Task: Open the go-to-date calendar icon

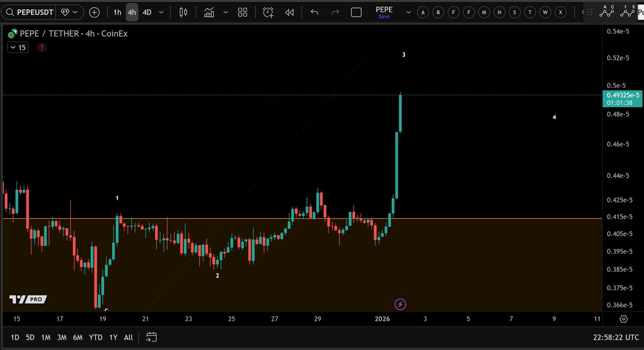Action: point(151,337)
